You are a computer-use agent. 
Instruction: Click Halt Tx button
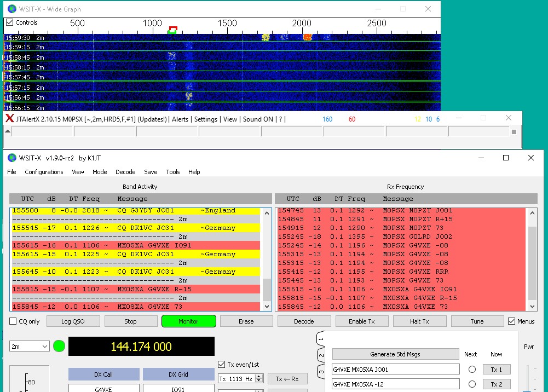click(x=419, y=321)
